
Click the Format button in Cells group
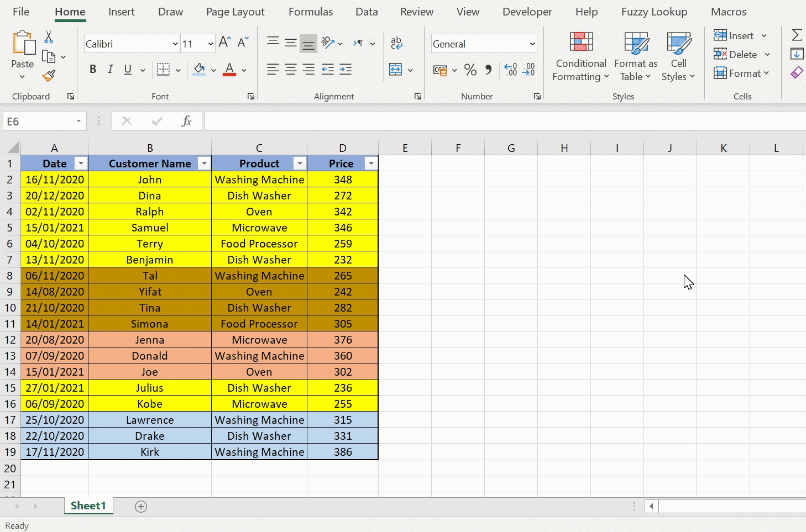[x=741, y=73]
